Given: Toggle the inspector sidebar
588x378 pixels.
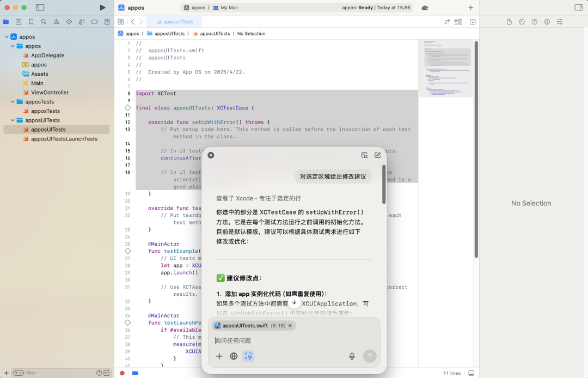Looking at the screenshot, I should tap(579, 8).
